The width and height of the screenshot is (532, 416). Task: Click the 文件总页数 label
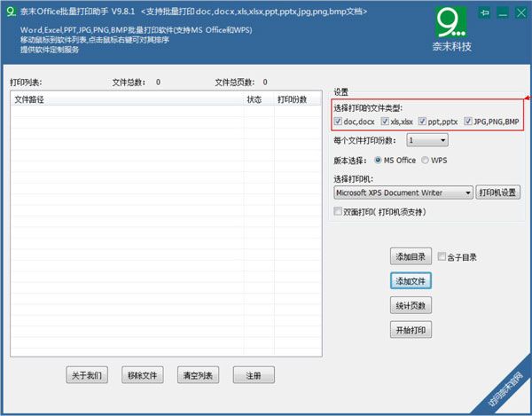[235, 82]
